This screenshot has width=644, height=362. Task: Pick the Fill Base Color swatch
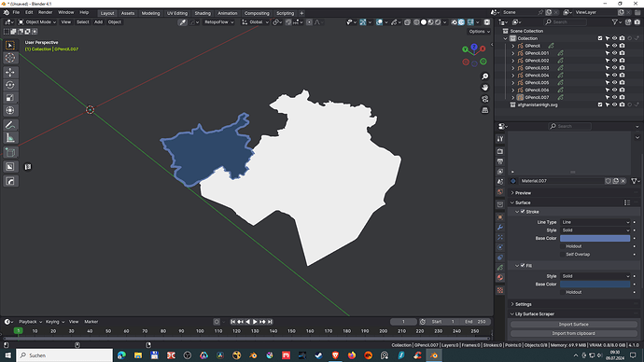coord(595,284)
